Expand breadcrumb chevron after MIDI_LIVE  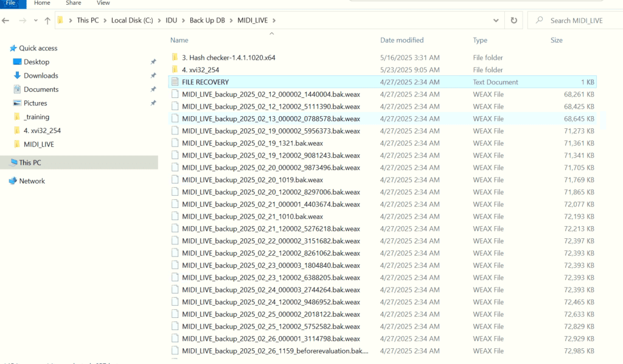point(274,20)
